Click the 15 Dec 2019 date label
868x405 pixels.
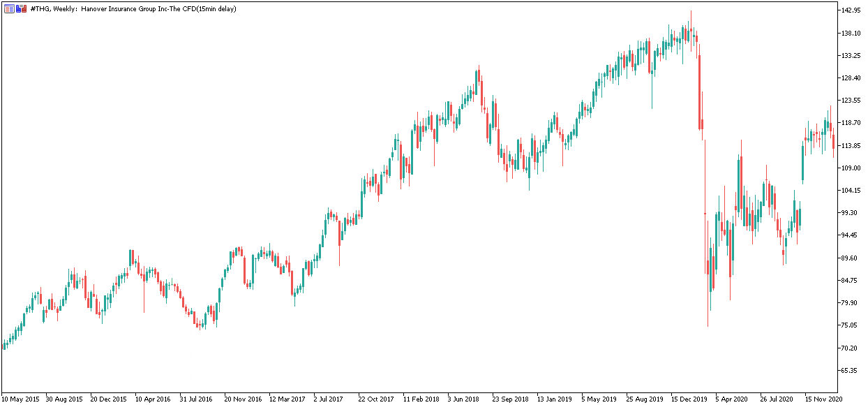(x=689, y=399)
